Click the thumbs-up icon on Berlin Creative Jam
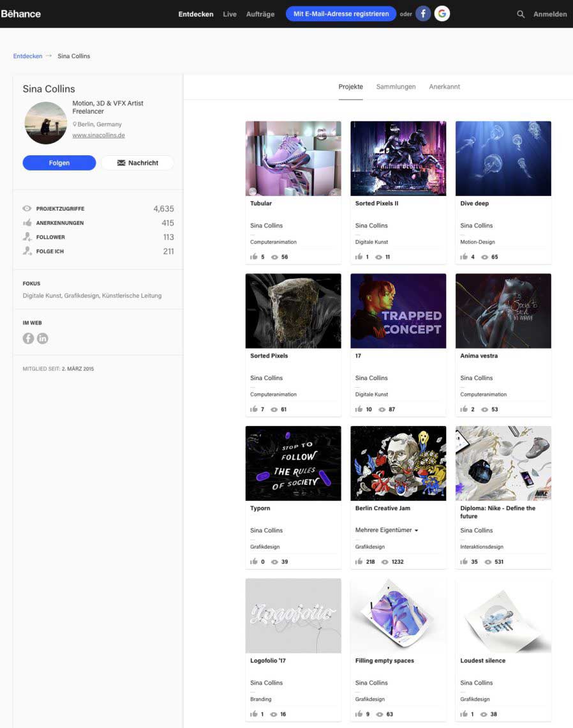Viewport: 573px width, 728px height. [x=359, y=562]
